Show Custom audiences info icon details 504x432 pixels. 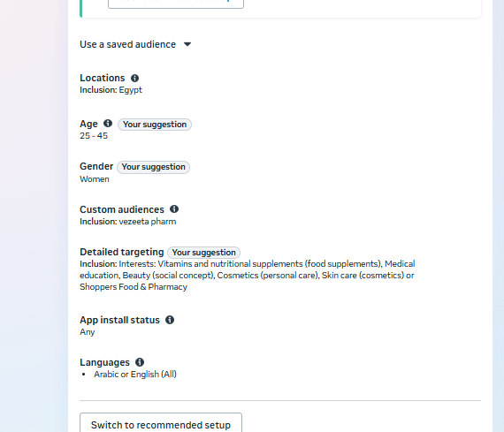(174, 209)
